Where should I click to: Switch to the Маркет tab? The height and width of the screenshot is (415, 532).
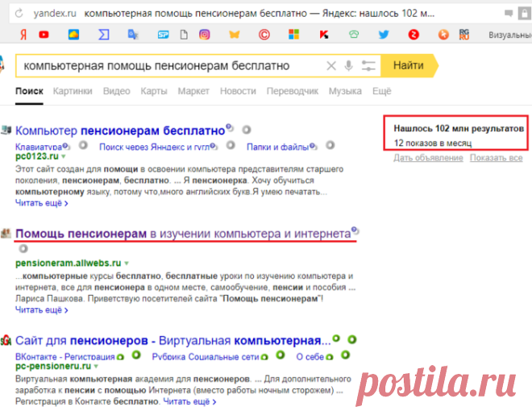(193, 91)
